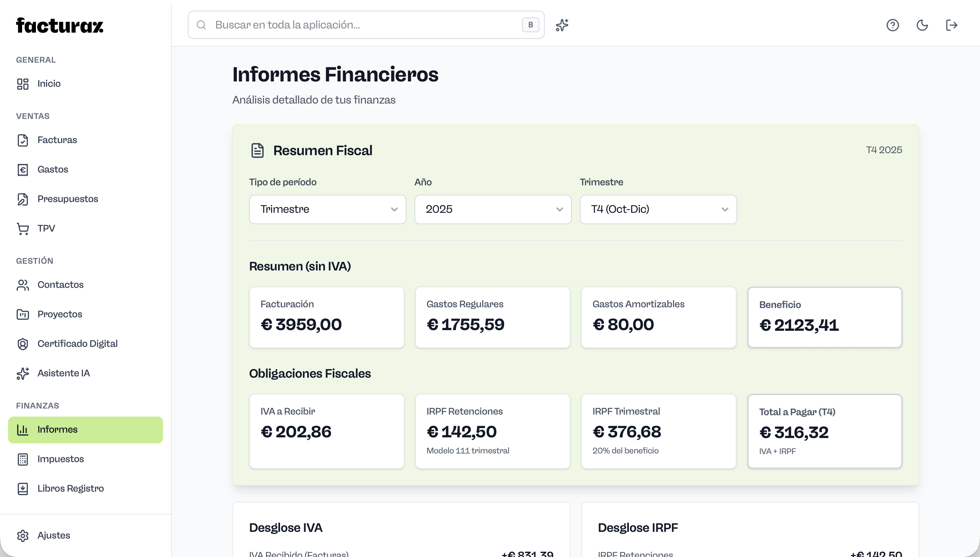Click the logout arrow icon
The width and height of the screenshot is (980, 557).
[951, 25]
